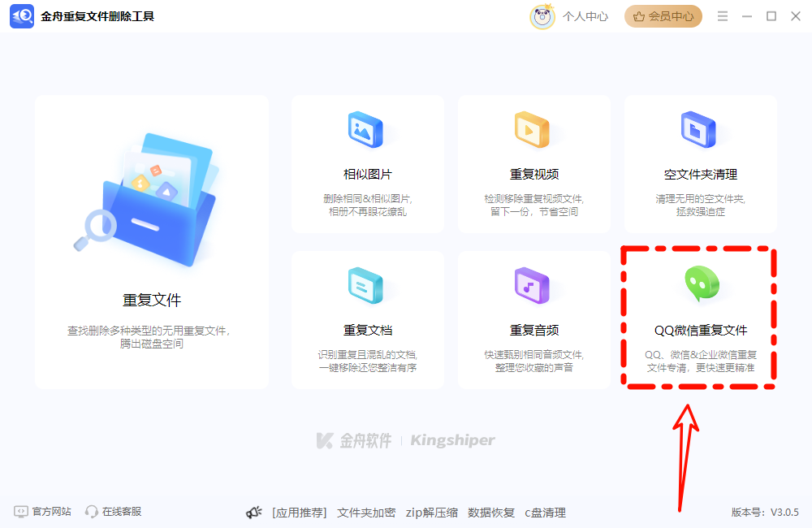Open c盘清理 recommended app link

click(x=546, y=513)
